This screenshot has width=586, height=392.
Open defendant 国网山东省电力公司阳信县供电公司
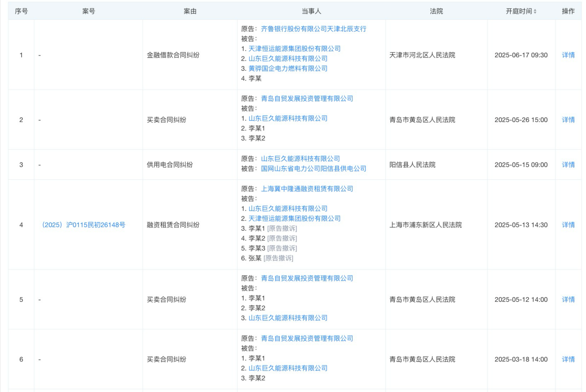pos(314,169)
